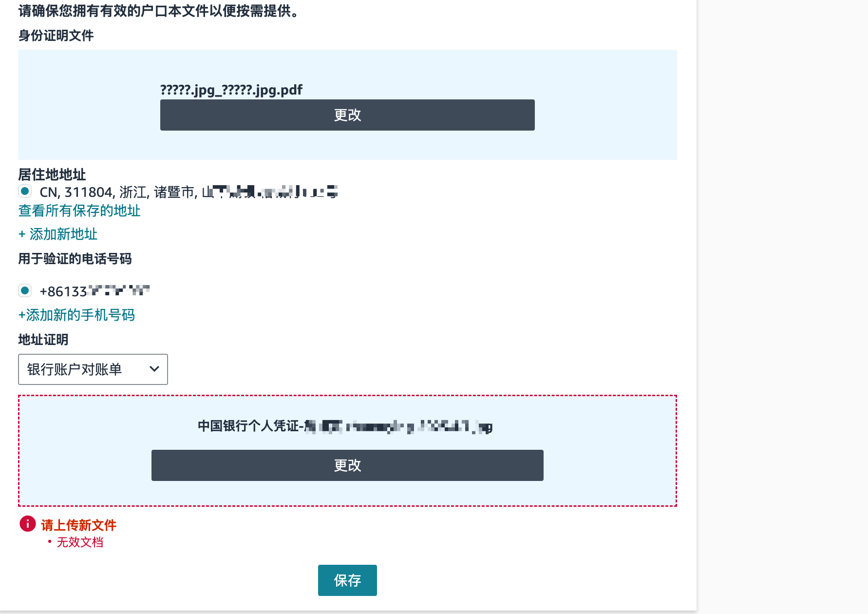Click the ?????.jpg_?????.jpg.pdf file name
The image size is (868, 614).
(231, 90)
